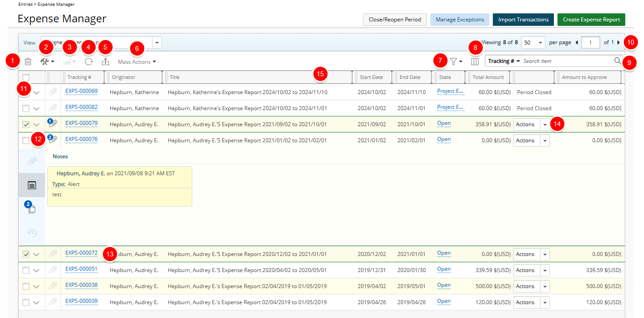
Task: Sort by End Date column header
Action: pos(410,77)
